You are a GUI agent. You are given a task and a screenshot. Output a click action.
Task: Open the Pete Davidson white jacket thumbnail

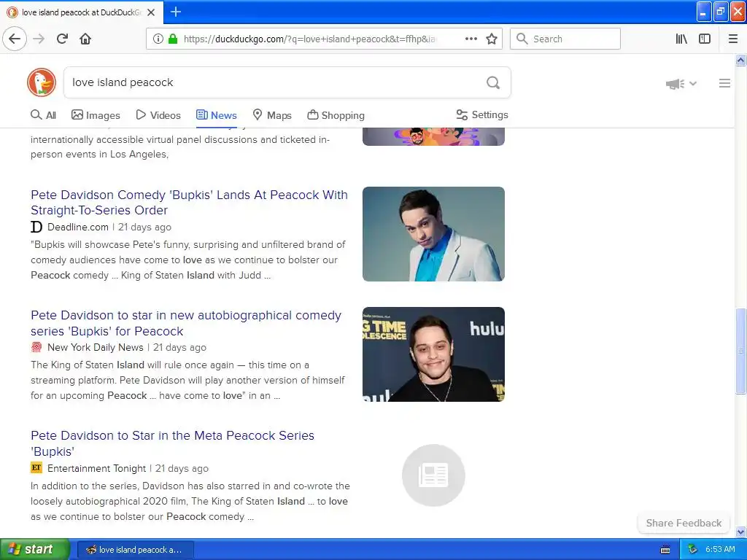click(x=433, y=234)
